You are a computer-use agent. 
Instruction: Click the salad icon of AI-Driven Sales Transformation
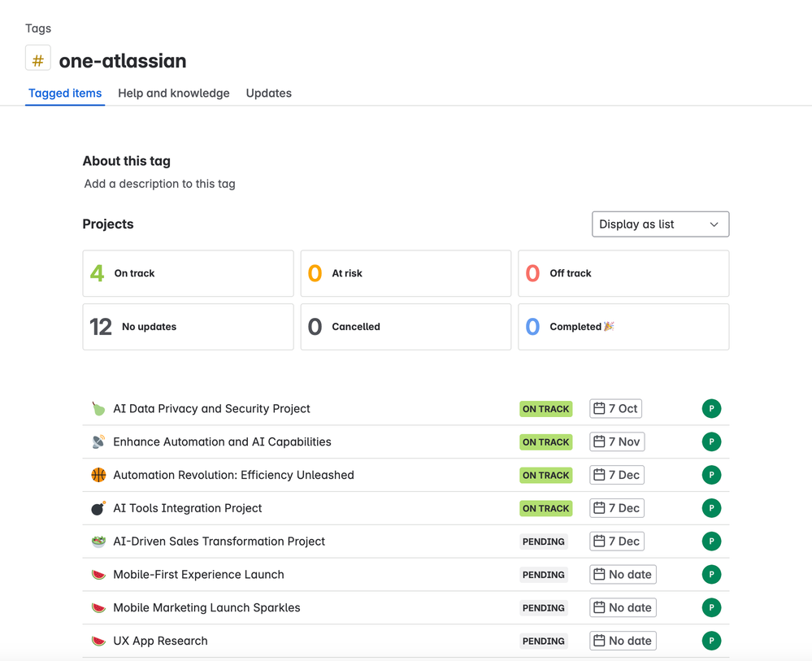[98, 541]
